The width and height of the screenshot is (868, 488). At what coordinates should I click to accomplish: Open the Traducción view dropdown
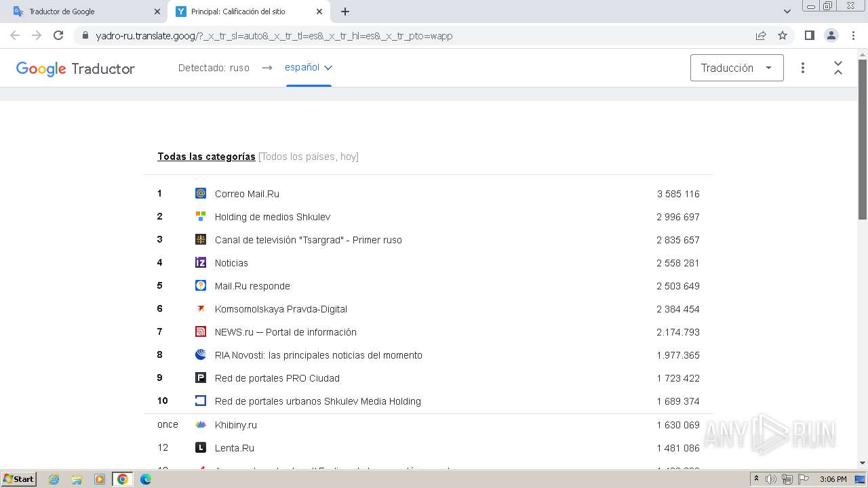pos(737,68)
